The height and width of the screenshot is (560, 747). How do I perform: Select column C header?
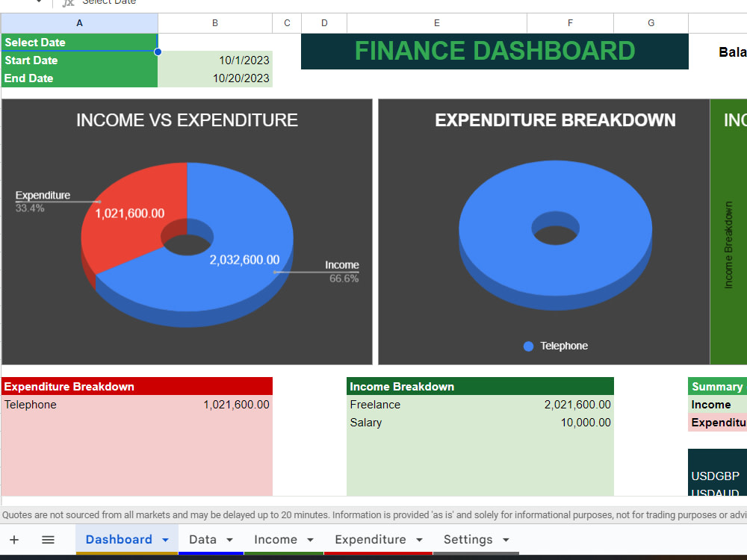tap(287, 23)
